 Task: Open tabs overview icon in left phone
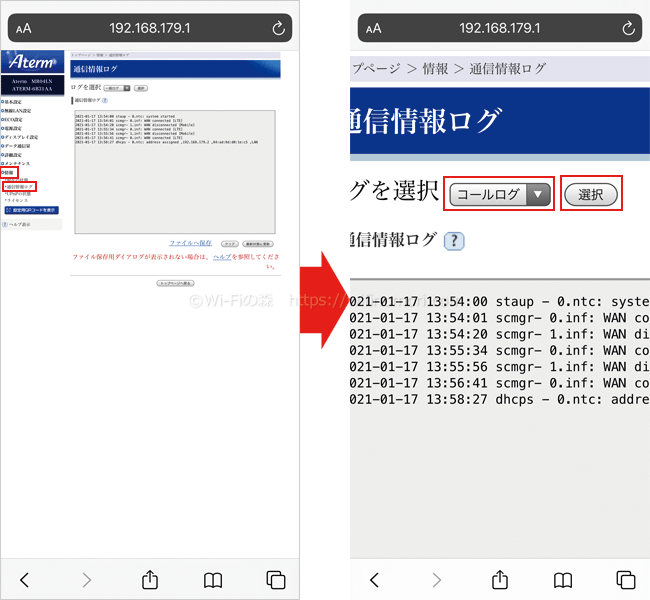coord(276,580)
